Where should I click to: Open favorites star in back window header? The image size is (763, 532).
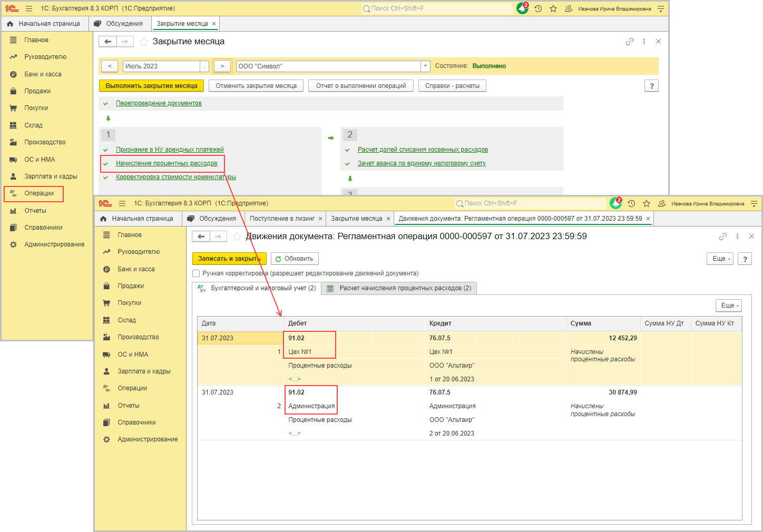pos(553,8)
